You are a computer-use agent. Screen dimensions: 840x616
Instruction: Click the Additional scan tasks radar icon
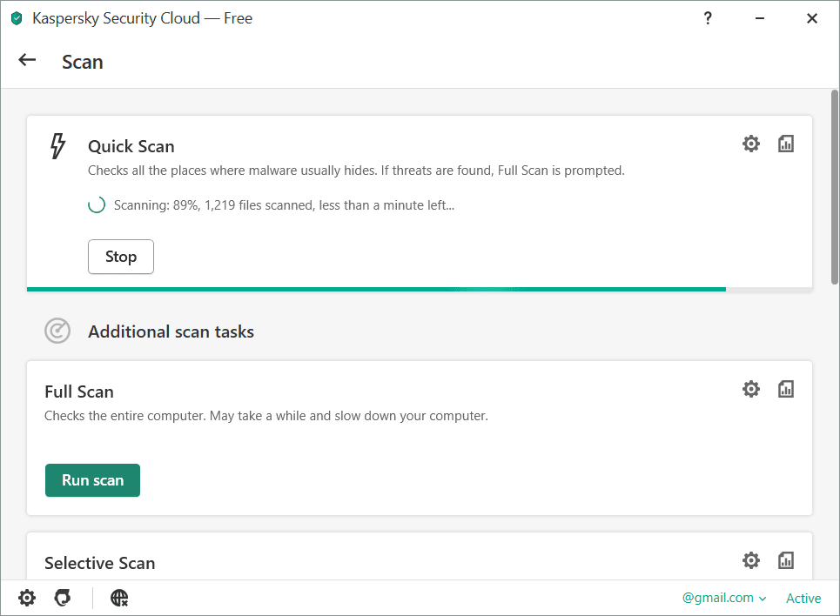(57, 331)
